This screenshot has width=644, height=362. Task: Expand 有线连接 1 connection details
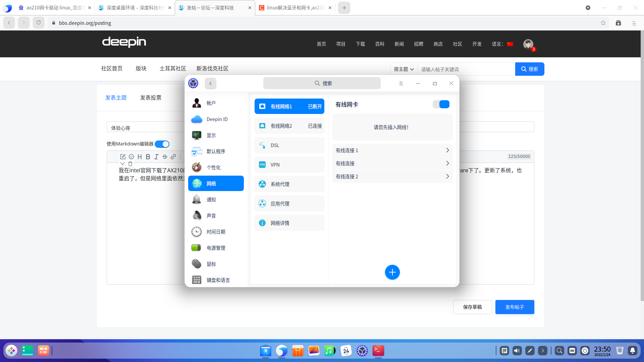click(x=392, y=150)
